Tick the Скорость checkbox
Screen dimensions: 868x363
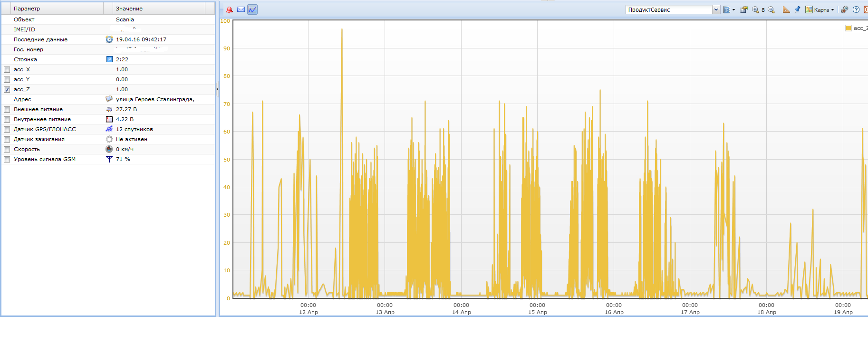tap(7, 149)
